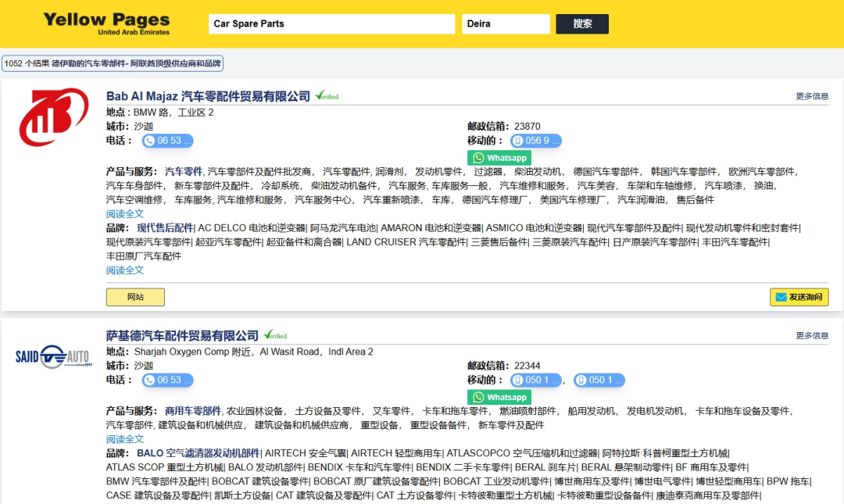
Task: Click the verified badge next to Bab Al Majaz
Action: tap(327, 96)
